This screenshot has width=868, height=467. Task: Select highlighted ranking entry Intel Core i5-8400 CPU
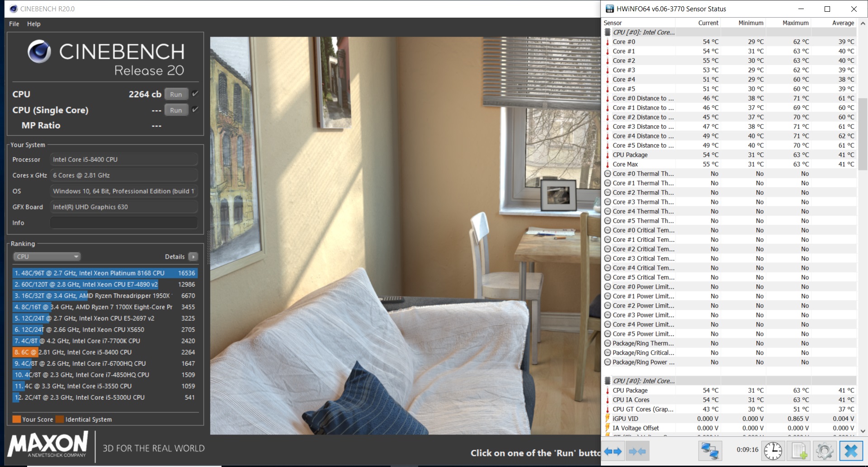click(105, 352)
